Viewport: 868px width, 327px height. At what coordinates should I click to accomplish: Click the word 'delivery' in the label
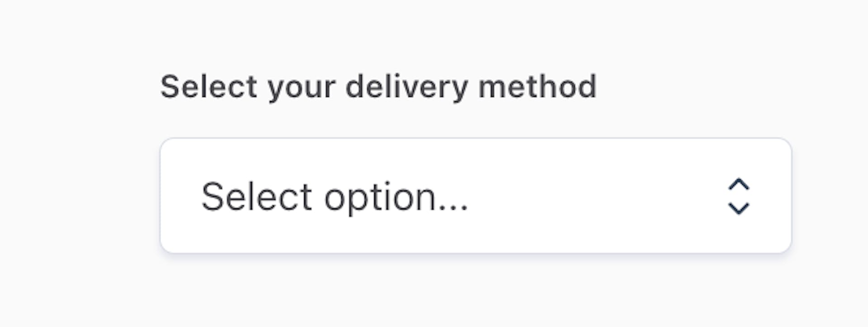pyautogui.click(x=406, y=86)
